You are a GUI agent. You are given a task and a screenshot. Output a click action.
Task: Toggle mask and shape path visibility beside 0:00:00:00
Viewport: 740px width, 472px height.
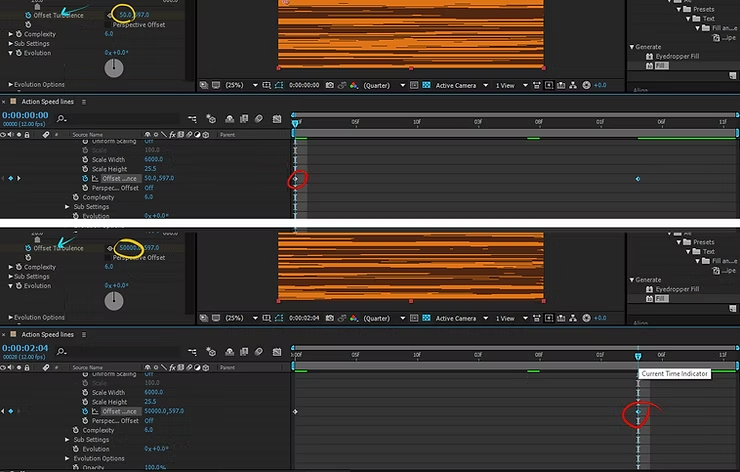pos(279,85)
